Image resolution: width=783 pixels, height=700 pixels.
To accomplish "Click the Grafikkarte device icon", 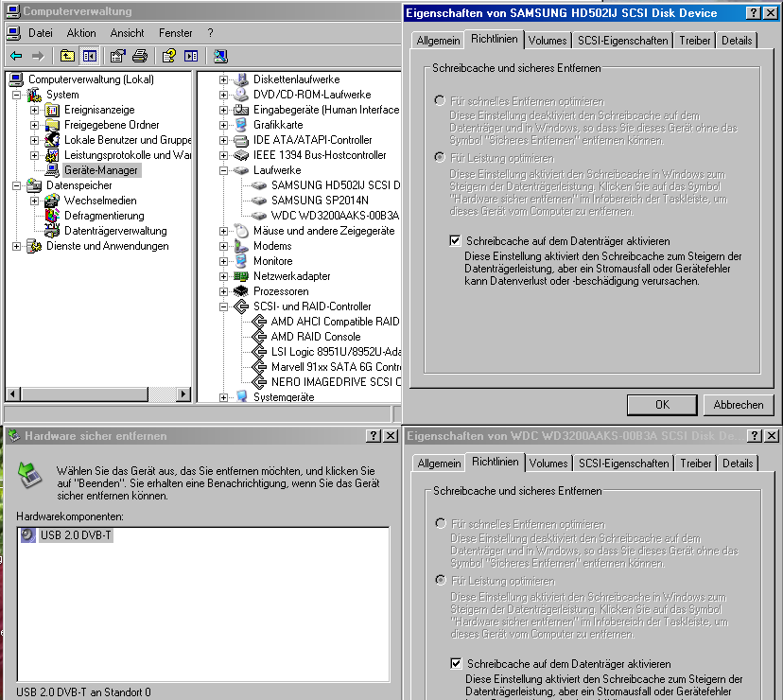I will point(241,125).
